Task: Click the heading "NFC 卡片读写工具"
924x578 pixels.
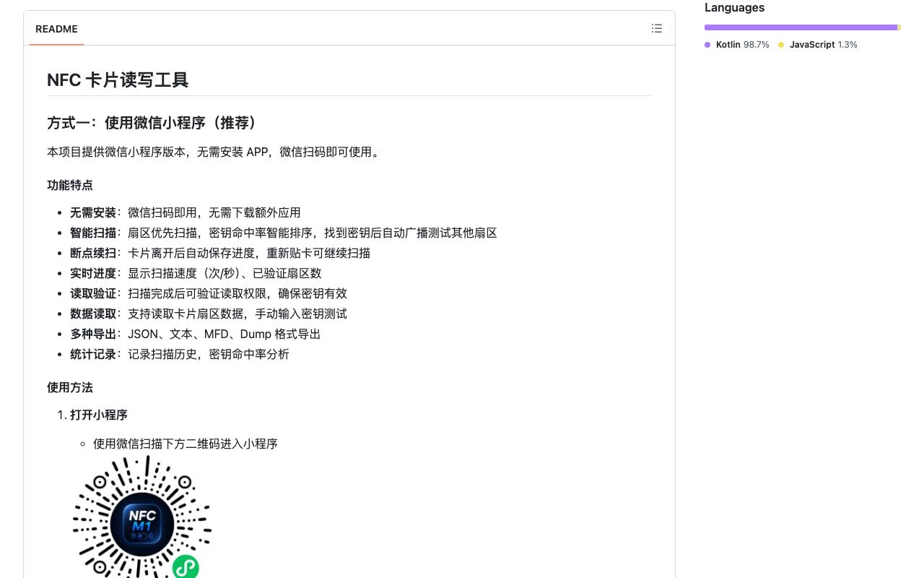Action: pyautogui.click(x=118, y=80)
